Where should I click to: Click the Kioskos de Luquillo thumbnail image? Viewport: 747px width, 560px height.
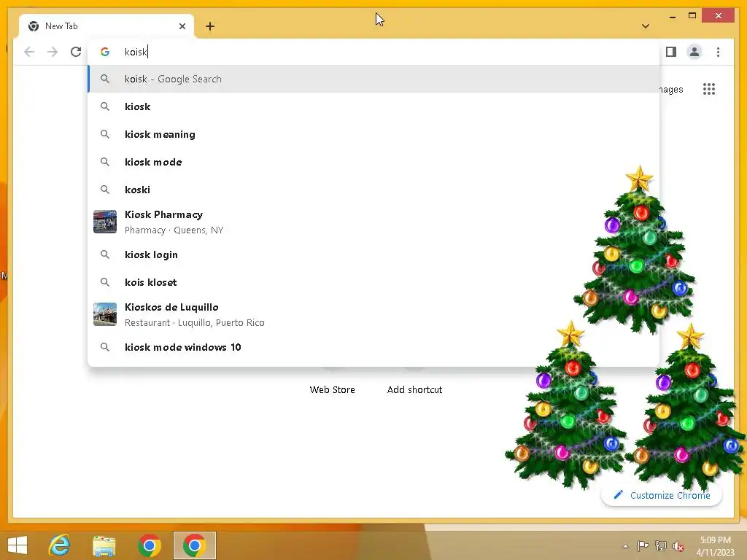coord(105,314)
